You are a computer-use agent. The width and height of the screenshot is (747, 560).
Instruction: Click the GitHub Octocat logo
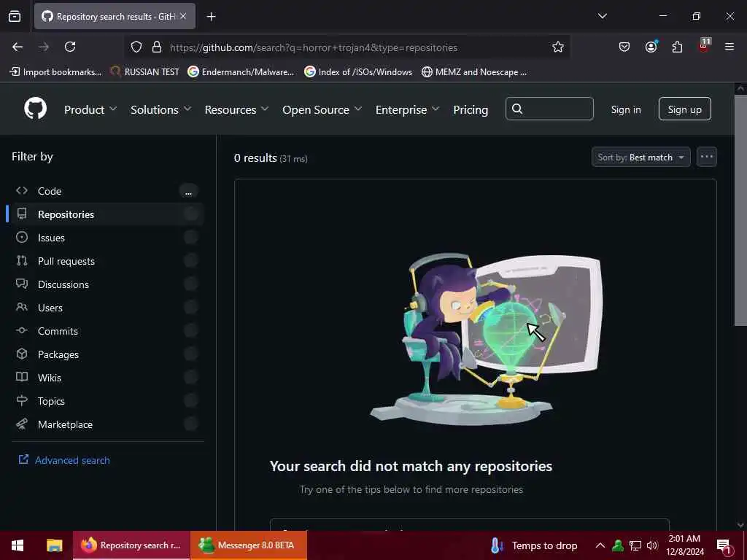(x=35, y=109)
